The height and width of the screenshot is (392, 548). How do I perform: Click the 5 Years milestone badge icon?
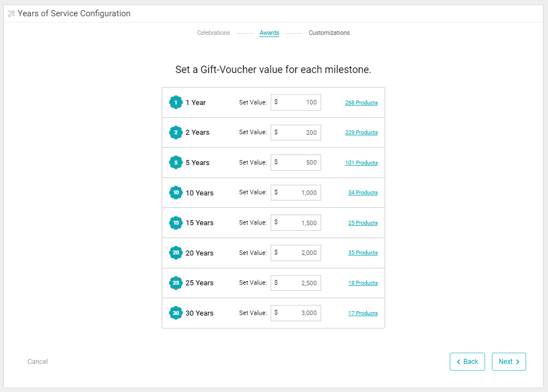pos(176,162)
